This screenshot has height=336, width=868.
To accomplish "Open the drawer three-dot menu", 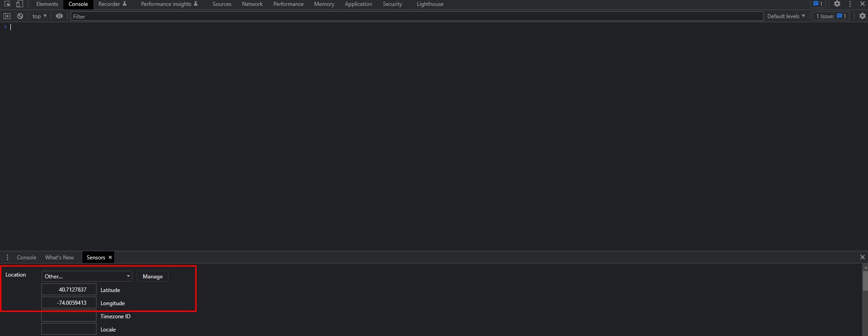I will tap(7, 257).
